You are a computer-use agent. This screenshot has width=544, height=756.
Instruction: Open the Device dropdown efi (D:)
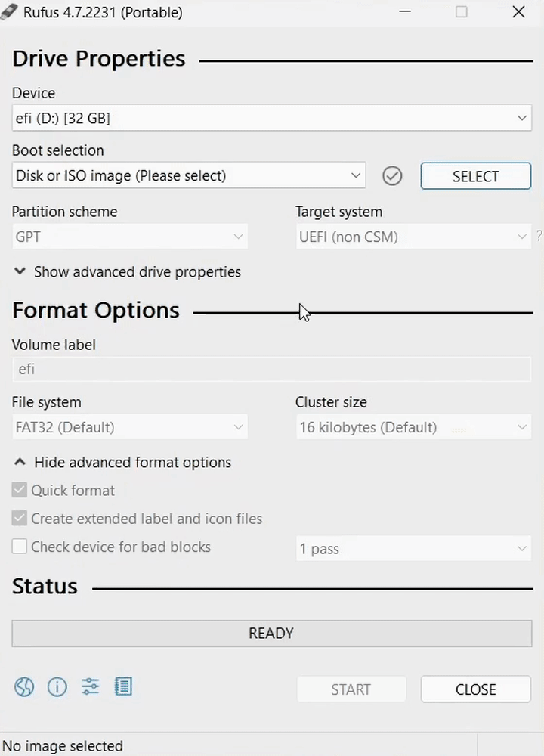[272, 118]
